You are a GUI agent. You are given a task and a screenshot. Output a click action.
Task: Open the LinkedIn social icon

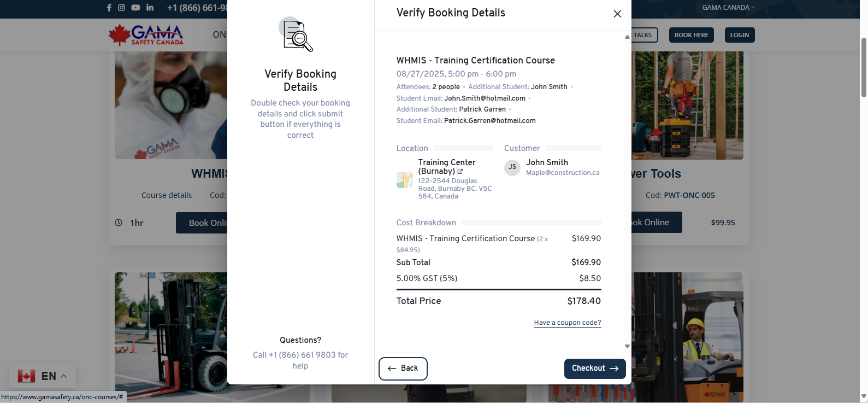(150, 8)
